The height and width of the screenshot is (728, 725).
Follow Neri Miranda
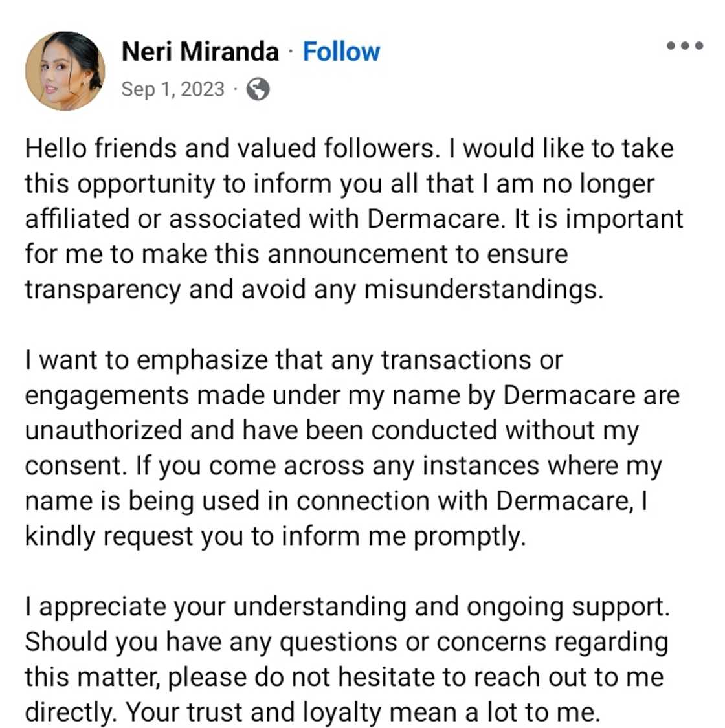341,52
